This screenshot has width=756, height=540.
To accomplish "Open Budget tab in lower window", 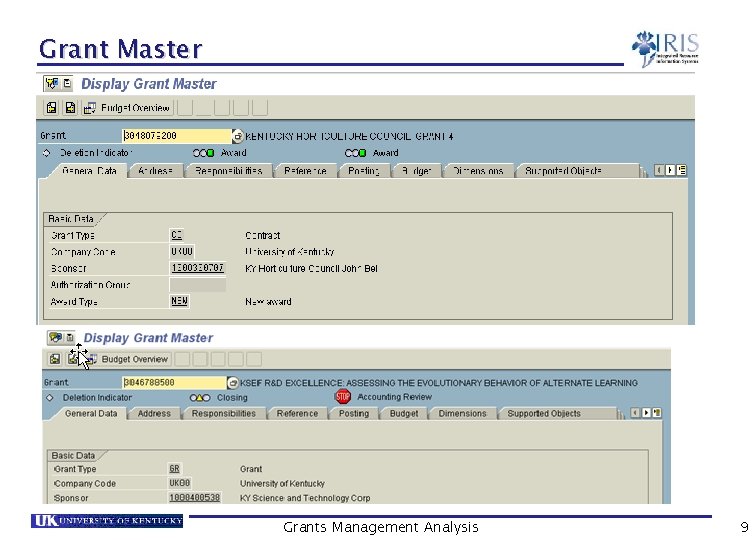I will 404,413.
